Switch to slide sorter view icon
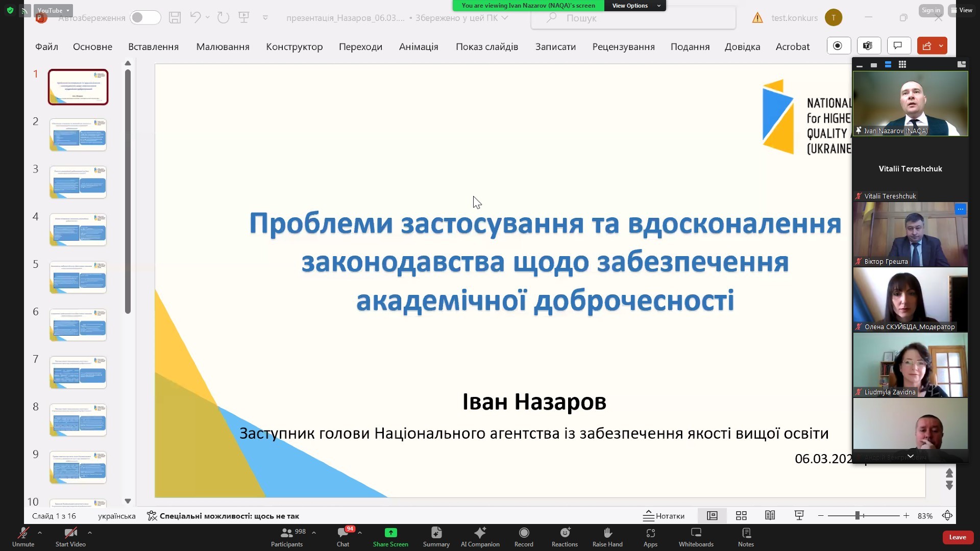980x551 pixels. point(741,516)
